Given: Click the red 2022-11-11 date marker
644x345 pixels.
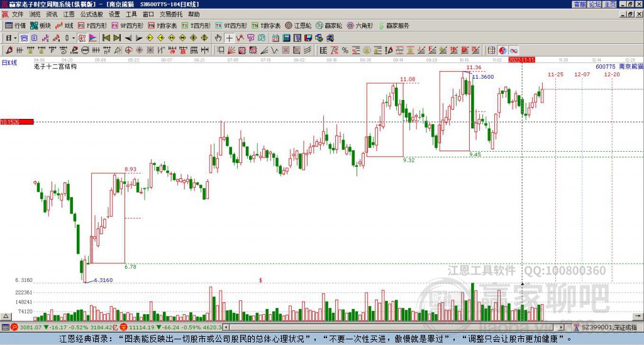Looking at the screenshot, I should (521, 60).
